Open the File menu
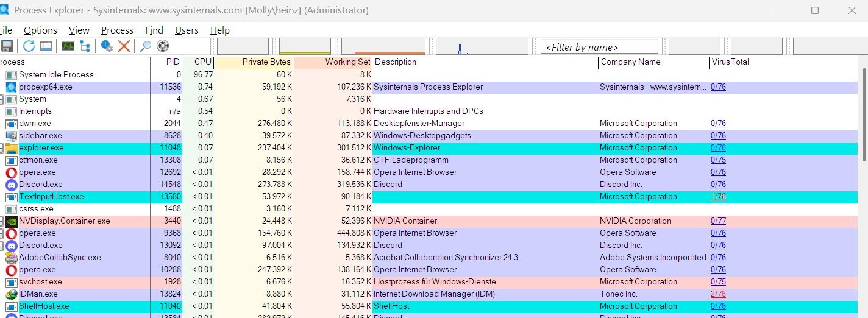The image size is (868, 318). tap(6, 30)
